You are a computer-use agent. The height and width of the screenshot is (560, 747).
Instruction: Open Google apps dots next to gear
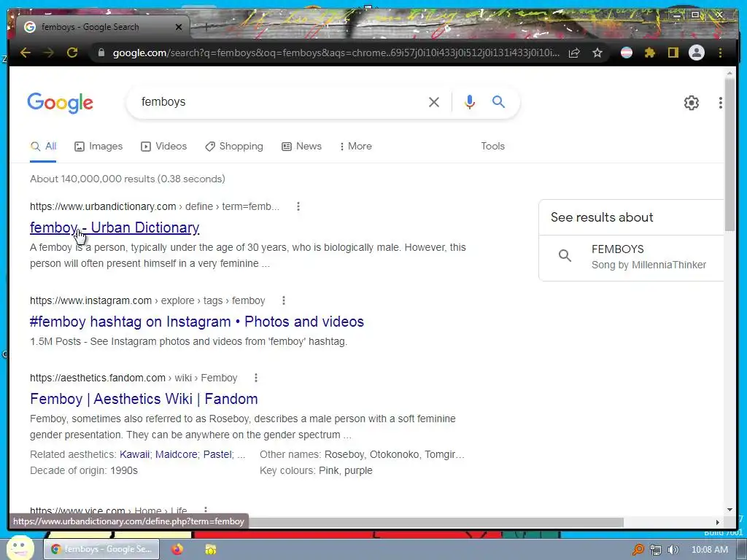[720, 102]
